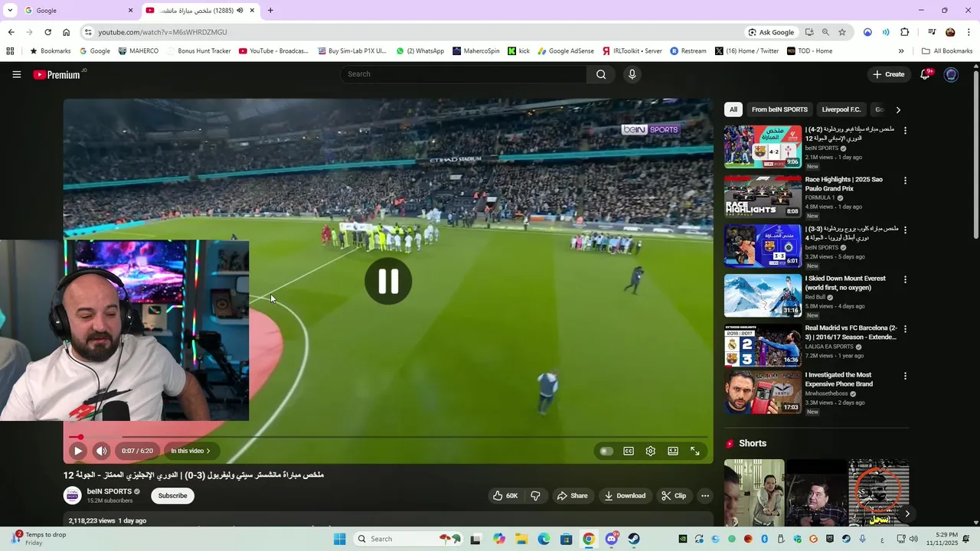The height and width of the screenshot is (551, 980).
Task: Like the video with the 60K thumbs-up
Action: [505, 496]
